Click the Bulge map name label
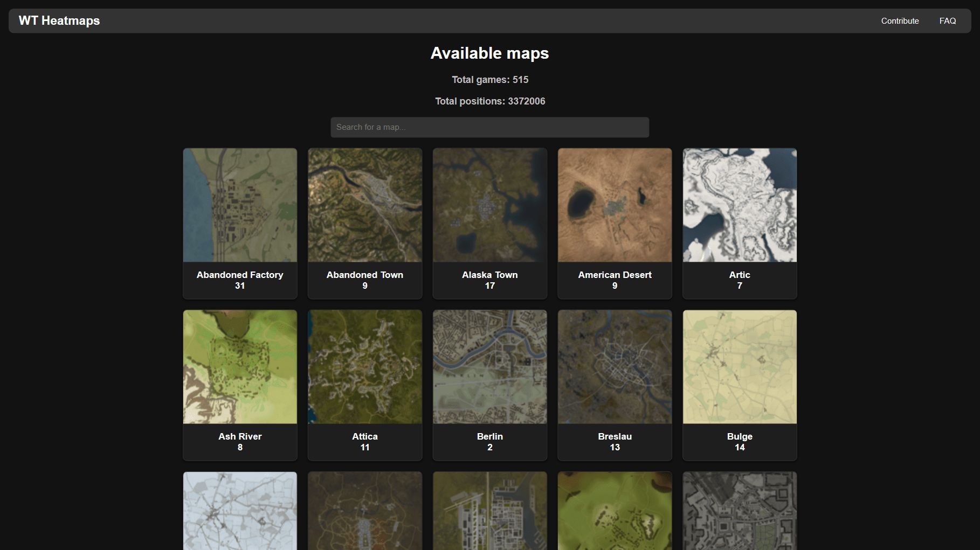This screenshot has width=980, height=550. pos(740,436)
